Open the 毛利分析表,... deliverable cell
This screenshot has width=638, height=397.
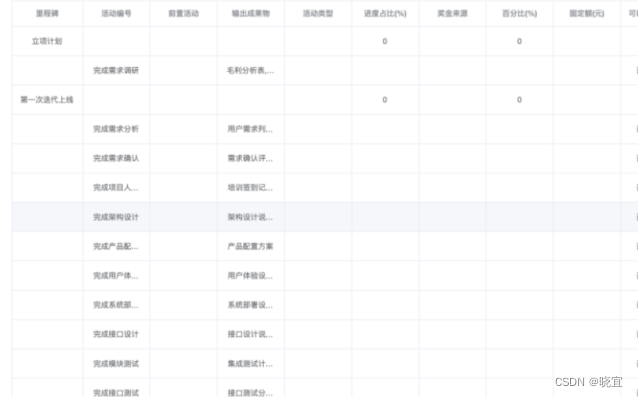(250, 70)
